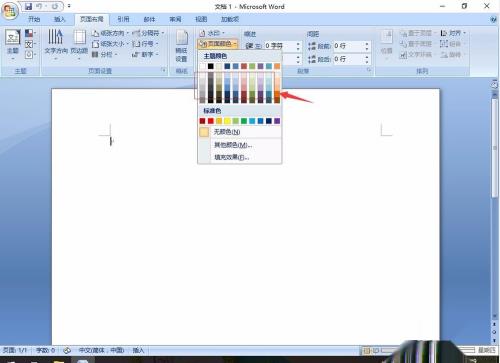
Task: Pick the orange theme color in top row
Action: pos(277,66)
